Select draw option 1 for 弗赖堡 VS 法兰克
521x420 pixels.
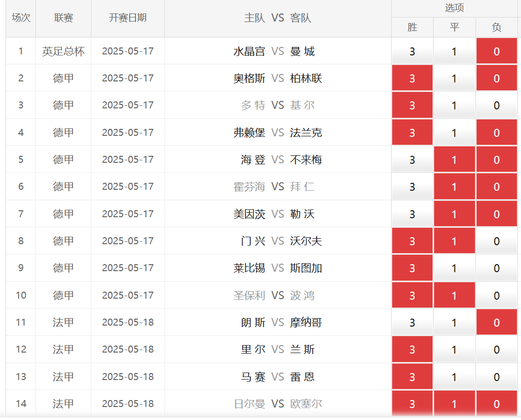pyautogui.click(x=454, y=132)
